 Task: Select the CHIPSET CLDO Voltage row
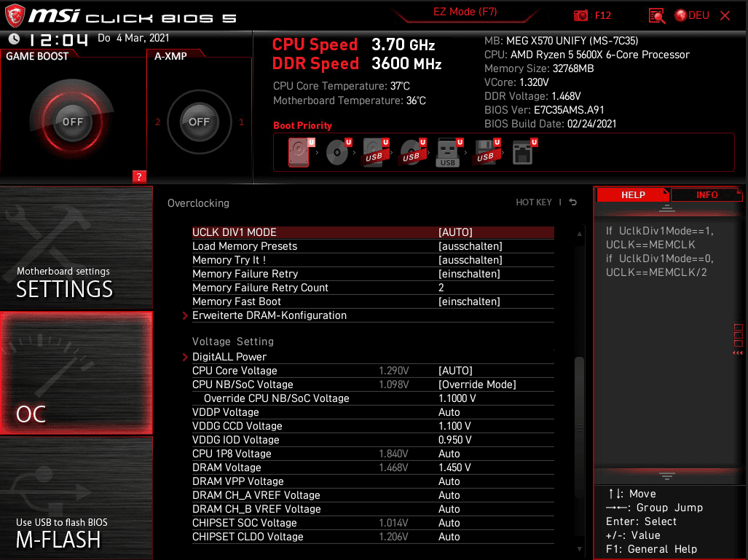coord(373,537)
